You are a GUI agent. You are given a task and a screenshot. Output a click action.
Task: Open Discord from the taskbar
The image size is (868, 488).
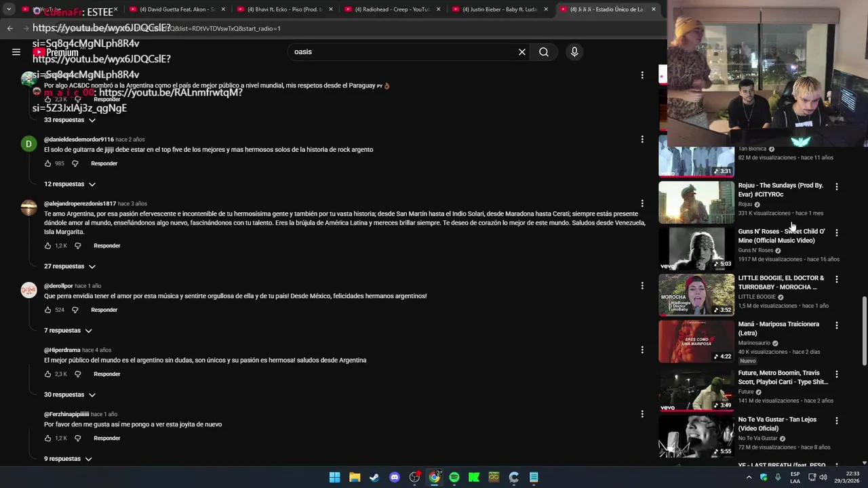(x=395, y=477)
